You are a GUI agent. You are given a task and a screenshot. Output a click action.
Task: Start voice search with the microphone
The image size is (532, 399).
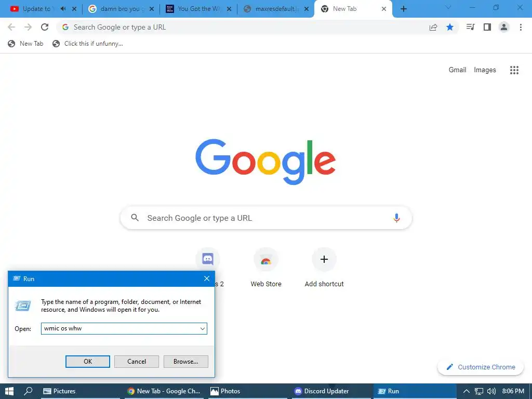coord(396,218)
